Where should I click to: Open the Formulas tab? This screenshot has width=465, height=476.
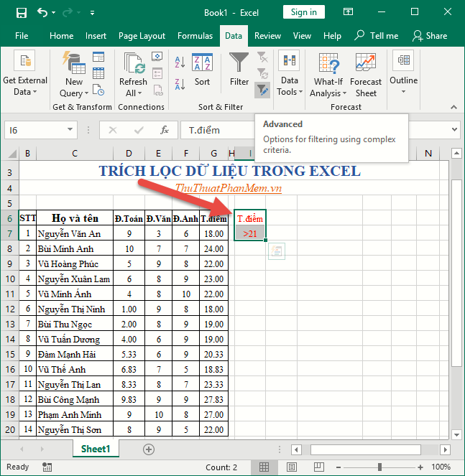coord(195,36)
